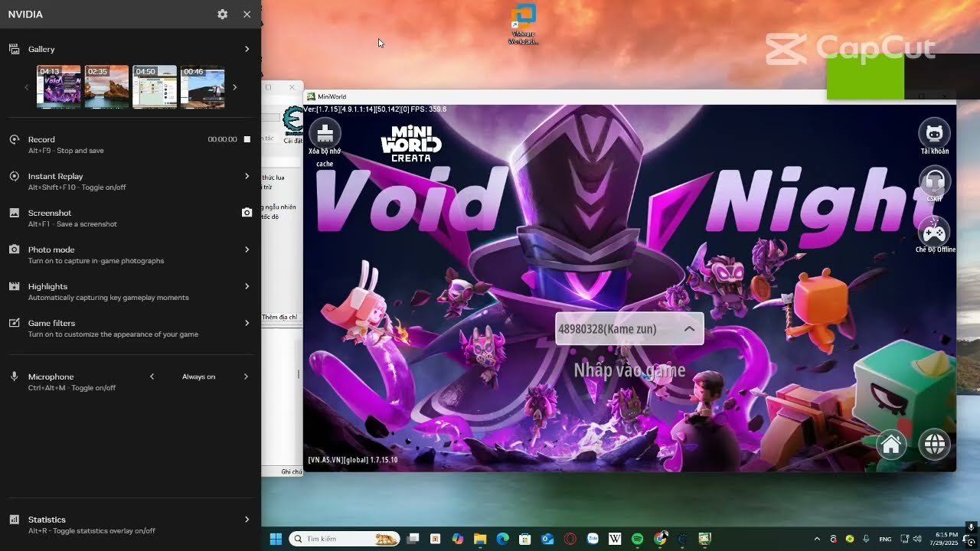
Task: Click the Mini World Creata logo
Action: tap(411, 143)
